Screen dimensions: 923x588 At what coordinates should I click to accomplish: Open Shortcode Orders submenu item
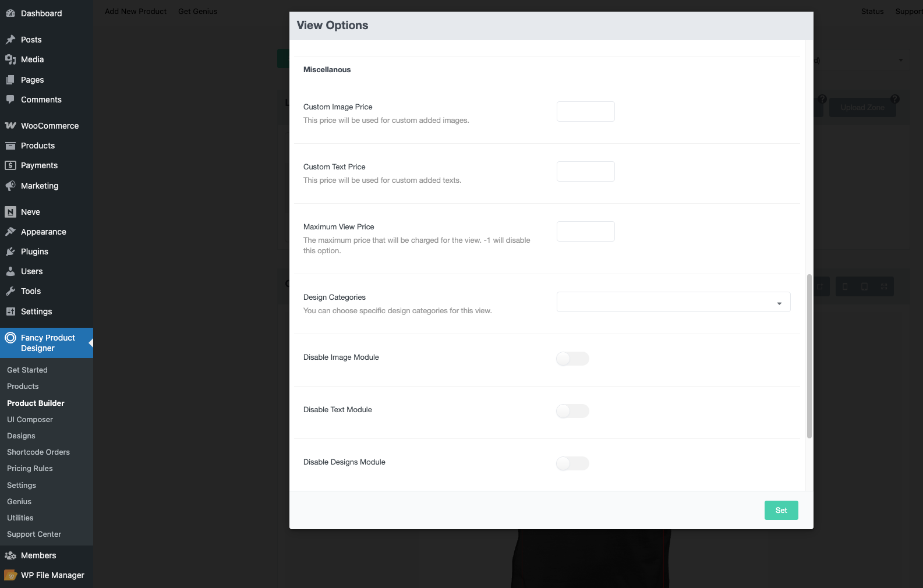tap(38, 452)
